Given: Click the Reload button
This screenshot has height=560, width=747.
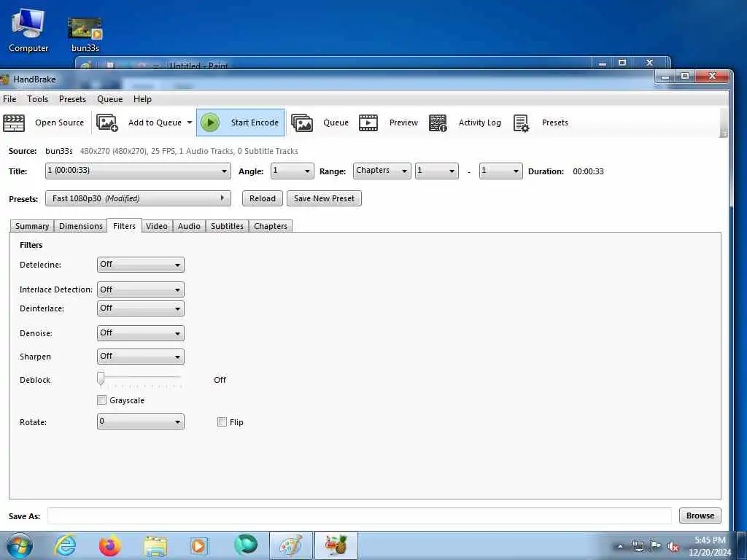Looking at the screenshot, I should tap(263, 198).
